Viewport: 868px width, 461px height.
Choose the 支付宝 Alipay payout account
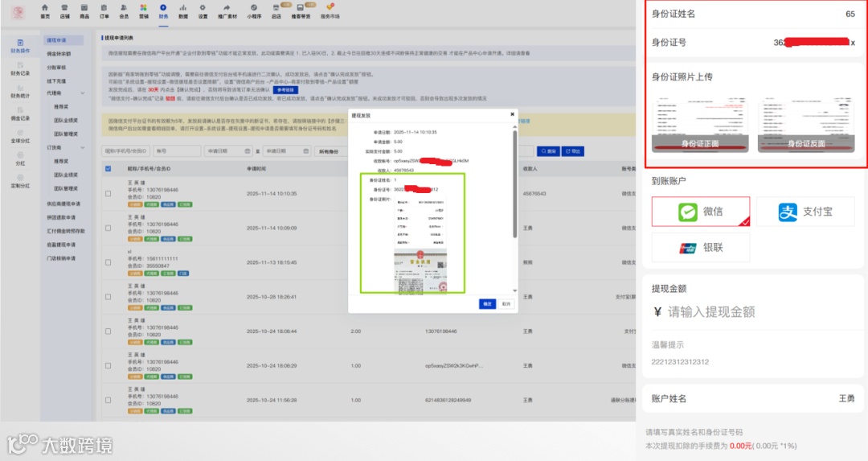[x=805, y=211]
